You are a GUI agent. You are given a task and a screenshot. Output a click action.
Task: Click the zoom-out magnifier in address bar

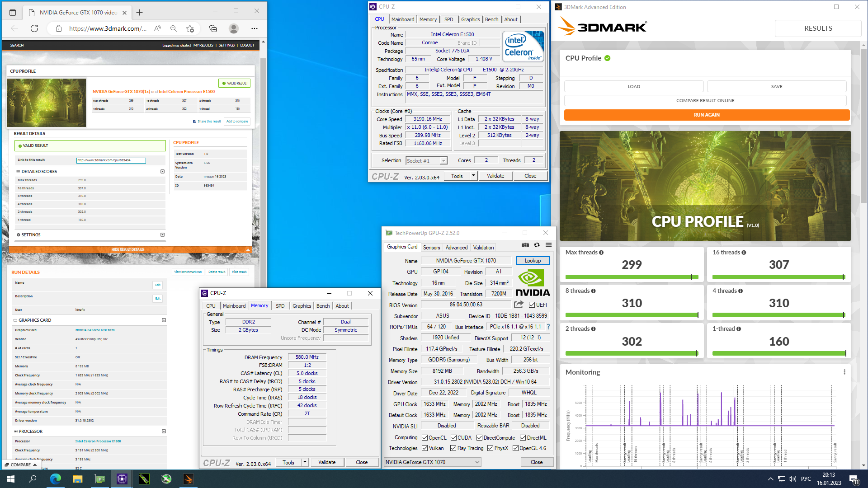(174, 28)
